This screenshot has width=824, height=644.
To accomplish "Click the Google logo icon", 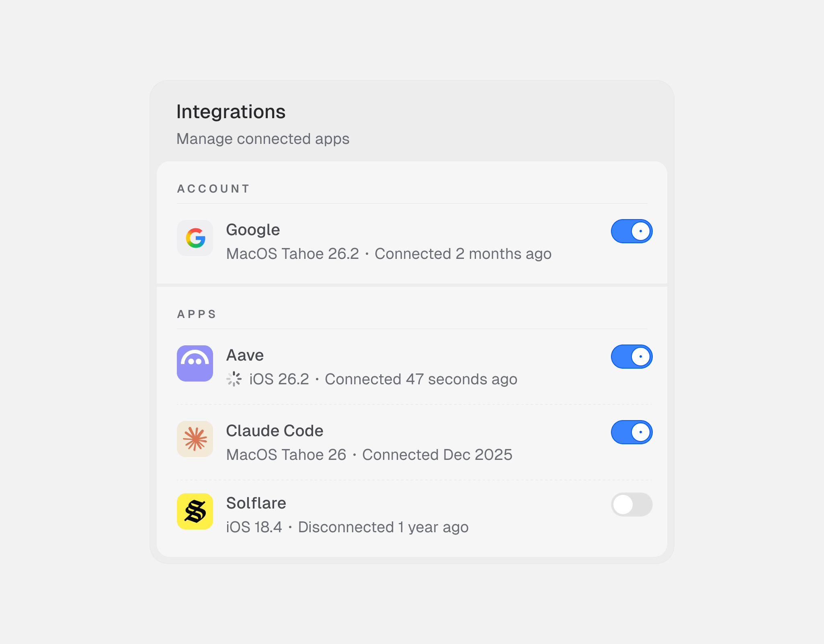I will [195, 238].
